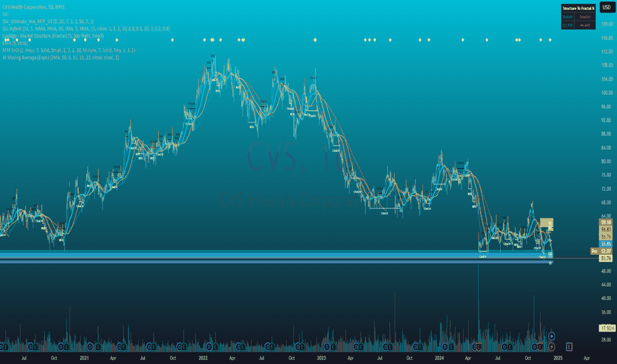
Task: Click the 17.92M volume label
Action: point(607,328)
